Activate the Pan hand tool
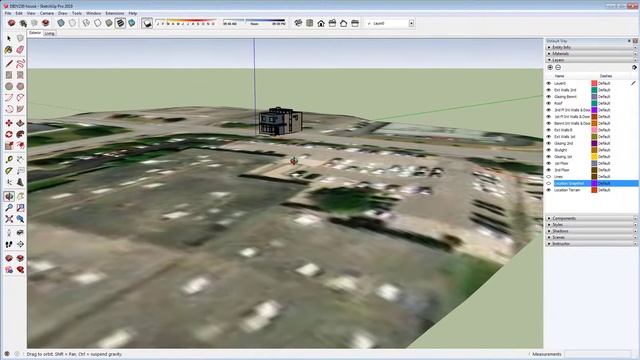This screenshot has height=360, width=640. click(20, 196)
